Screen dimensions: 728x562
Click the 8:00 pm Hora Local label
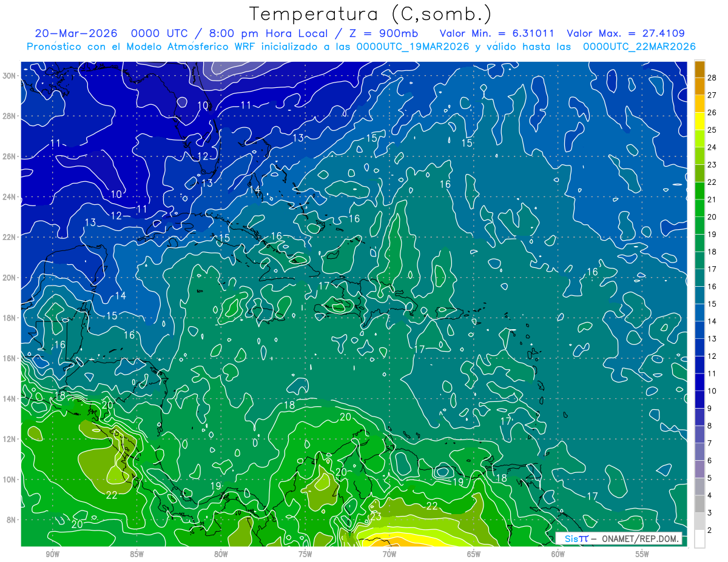(257, 33)
